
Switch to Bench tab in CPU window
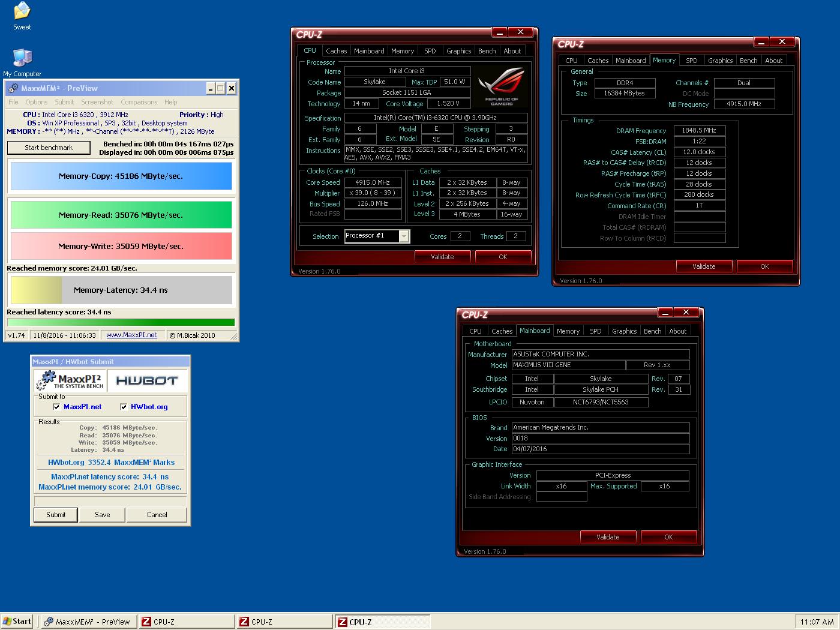pos(487,51)
